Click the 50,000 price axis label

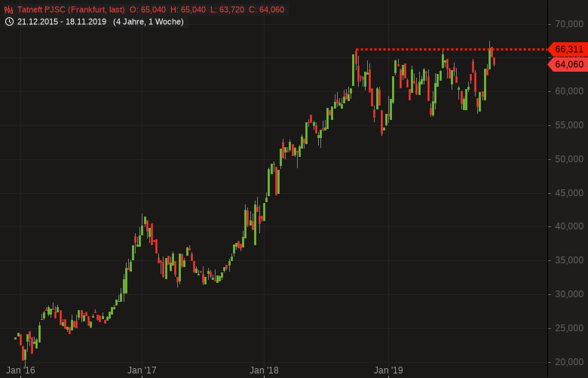[569, 159]
